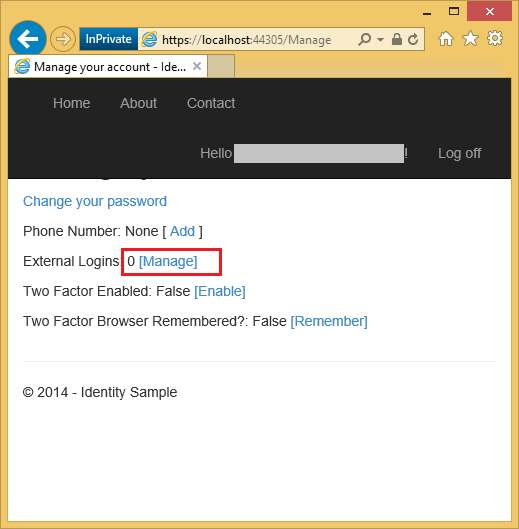Open the About navbar item

pos(138,103)
